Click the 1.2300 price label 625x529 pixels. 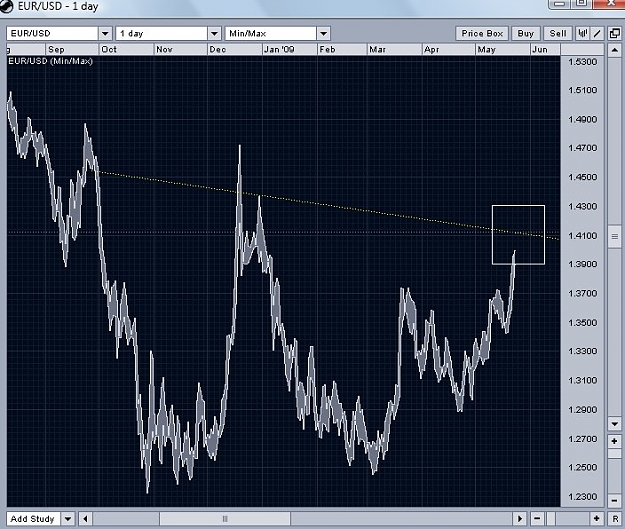[x=582, y=497]
